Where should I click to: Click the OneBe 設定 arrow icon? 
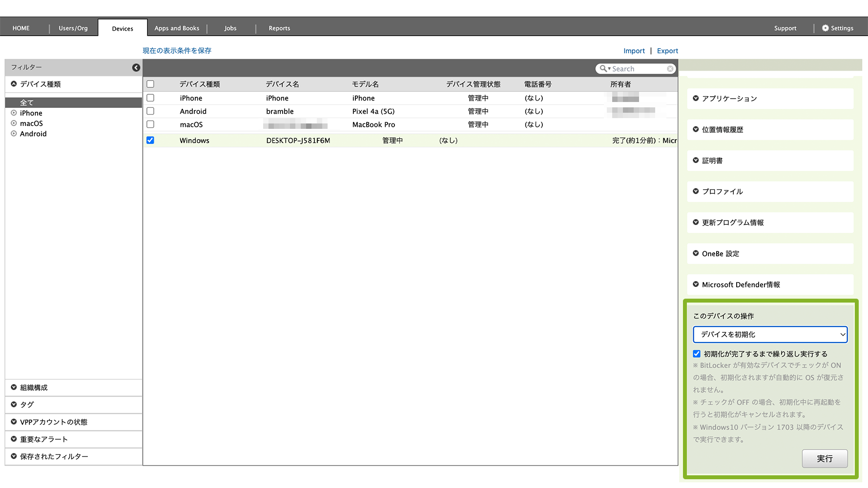[x=696, y=253]
